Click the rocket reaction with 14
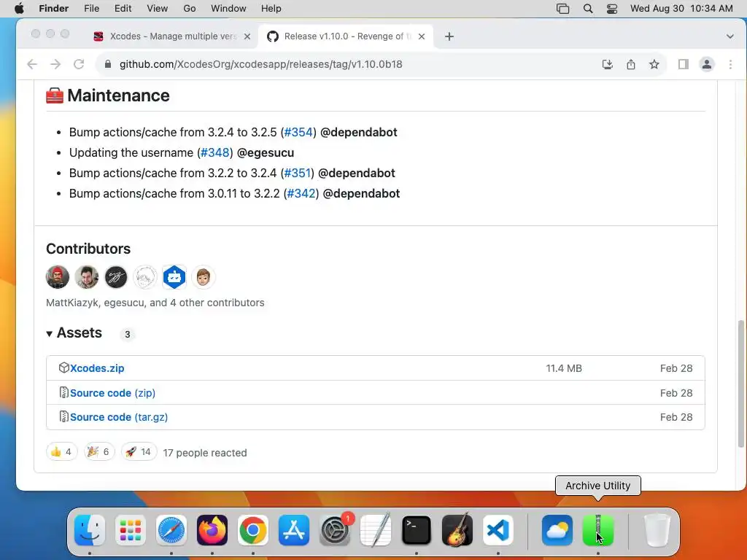The image size is (747, 560). click(x=139, y=451)
